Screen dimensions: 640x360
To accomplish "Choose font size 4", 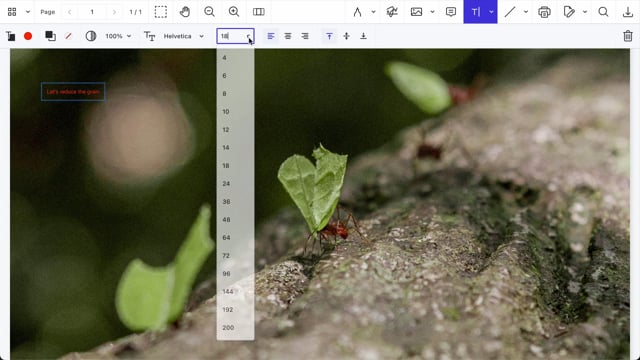I will coord(235,58).
